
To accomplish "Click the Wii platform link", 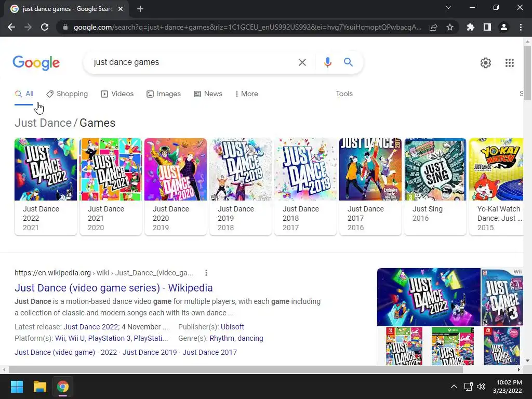I will [60, 338].
